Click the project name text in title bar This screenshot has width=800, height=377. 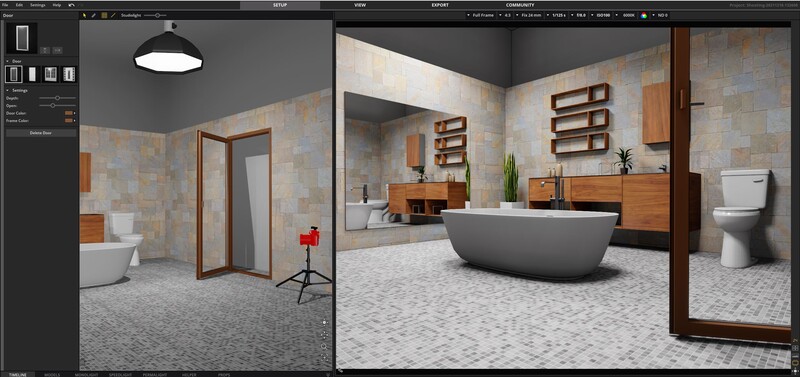pyautogui.click(x=764, y=5)
